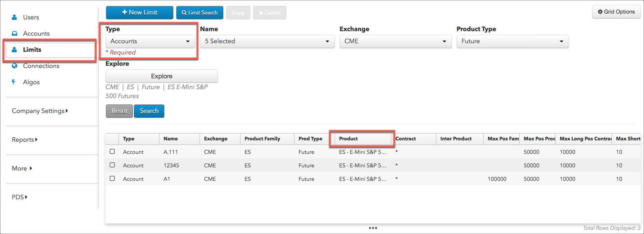
Task: Click the Limits person icon in sidebar
Action: pos(14,49)
